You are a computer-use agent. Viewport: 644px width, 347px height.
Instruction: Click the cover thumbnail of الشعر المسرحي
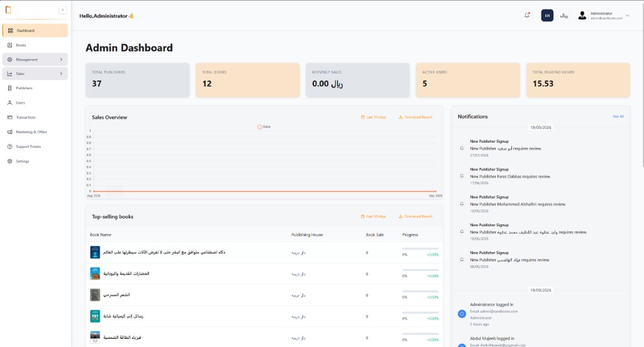point(95,295)
